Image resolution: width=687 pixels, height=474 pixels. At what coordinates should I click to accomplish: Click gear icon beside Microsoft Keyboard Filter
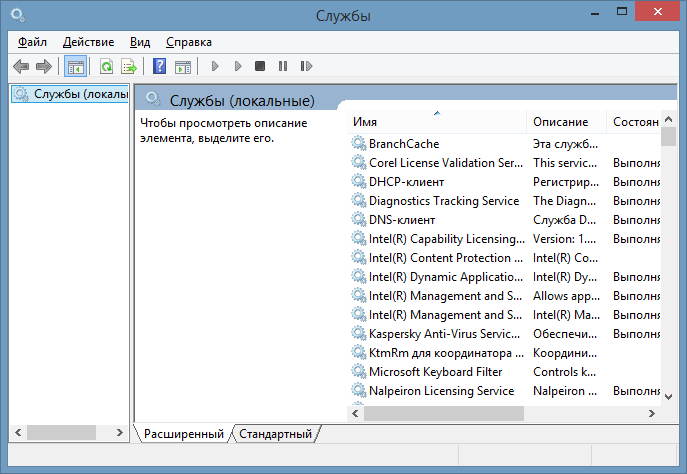coord(359,372)
